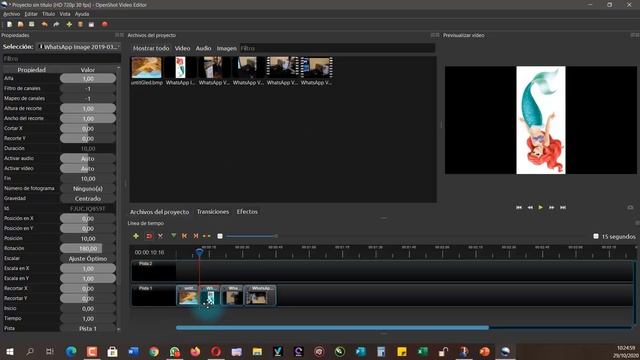This screenshot has width=640, height=360.
Task: Open Google Chrome from the taskbar
Action: tap(154, 351)
